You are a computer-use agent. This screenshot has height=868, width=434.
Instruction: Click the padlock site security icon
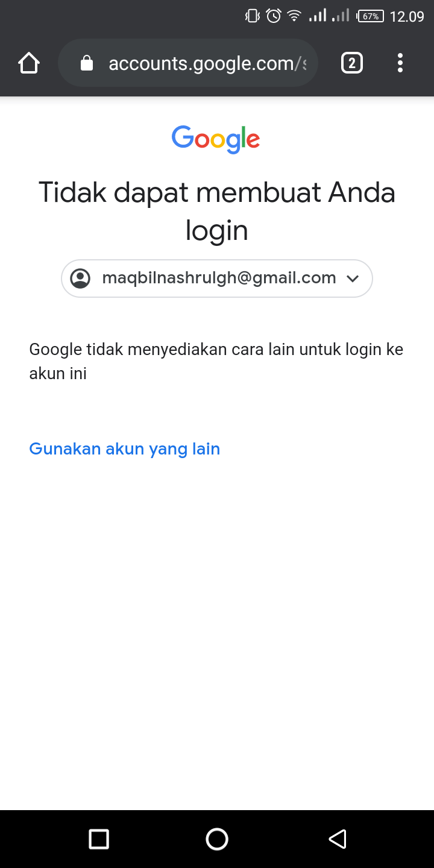click(87, 63)
